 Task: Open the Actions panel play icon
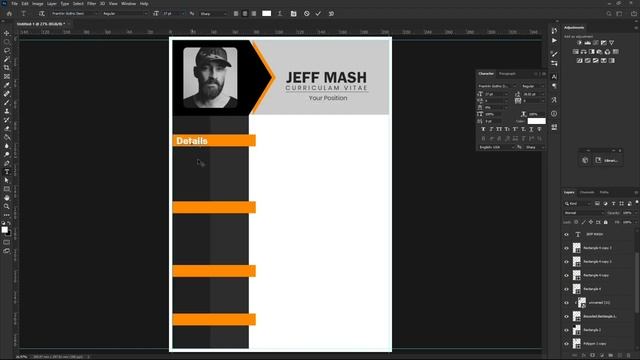tap(554, 40)
